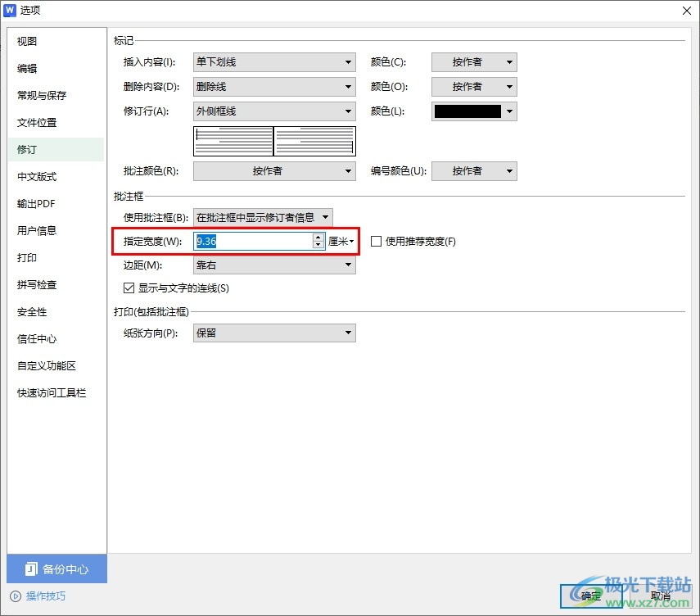Click the 确定 button
The image size is (700, 616).
click(x=591, y=596)
